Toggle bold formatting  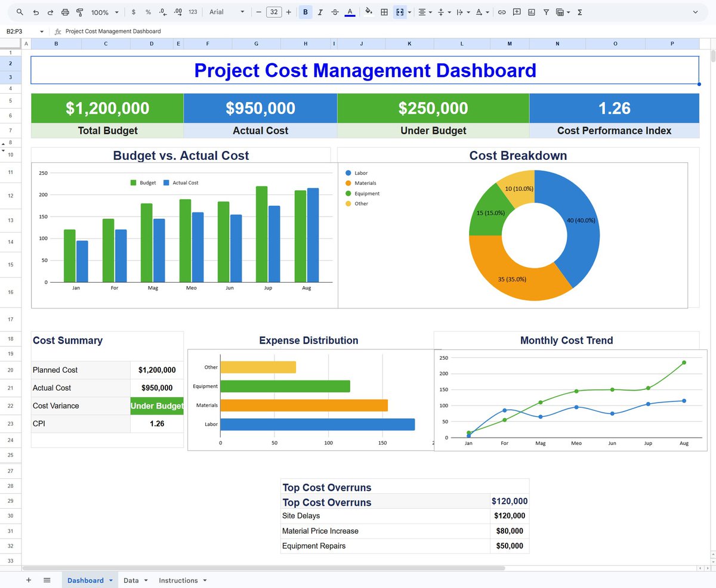(x=305, y=12)
